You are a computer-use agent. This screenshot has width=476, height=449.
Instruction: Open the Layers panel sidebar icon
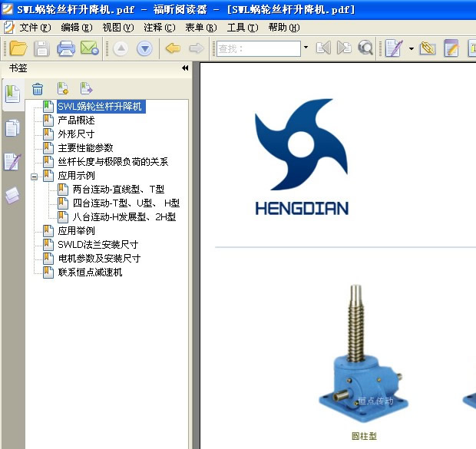tap(12, 196)
